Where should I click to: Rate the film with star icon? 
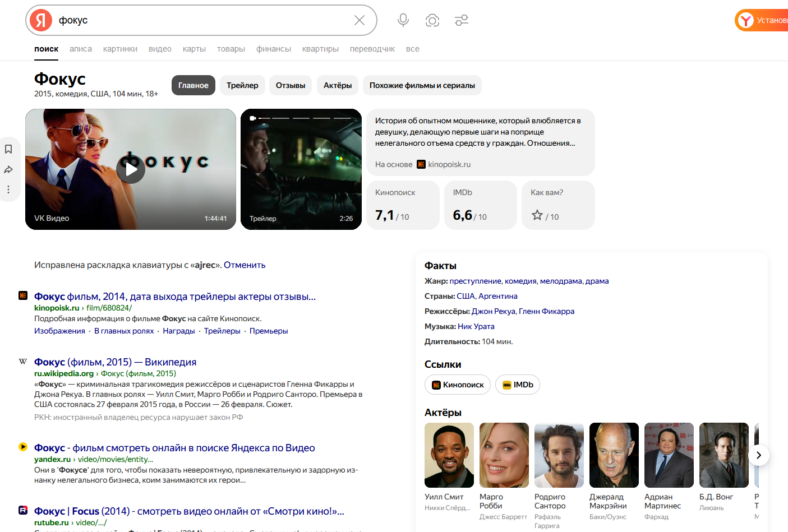[x=537, y=215]
